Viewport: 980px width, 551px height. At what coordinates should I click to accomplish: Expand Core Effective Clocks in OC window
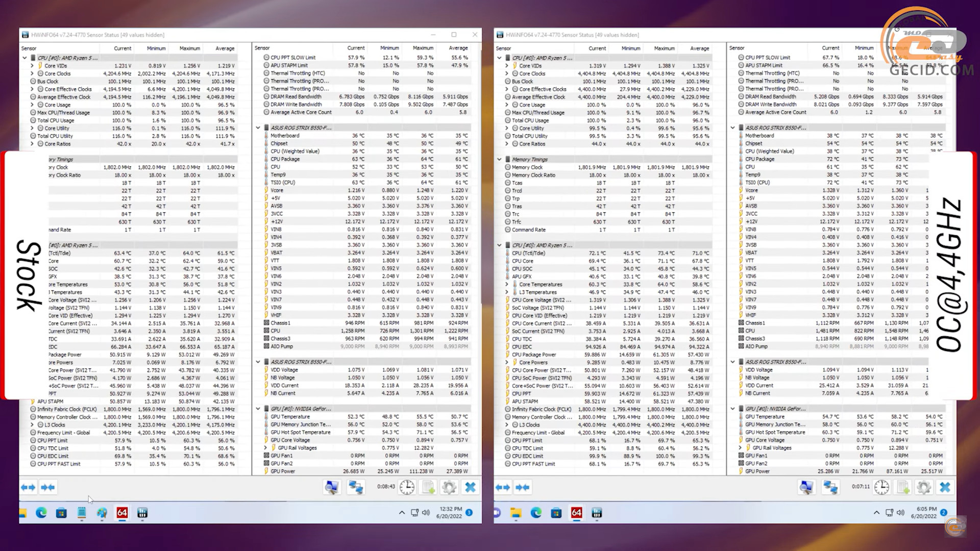pos(507,89)
